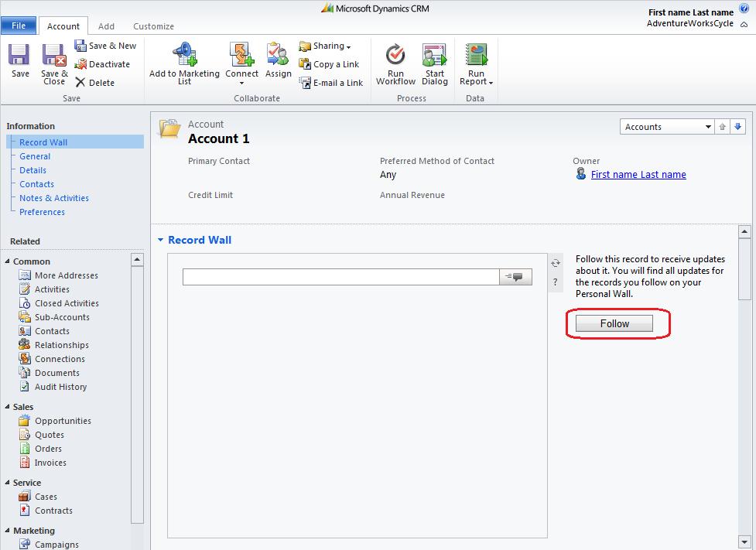Open the Start Dialog icon
Image resolution: width=756 pixels, height=550 pixels.
434,55
